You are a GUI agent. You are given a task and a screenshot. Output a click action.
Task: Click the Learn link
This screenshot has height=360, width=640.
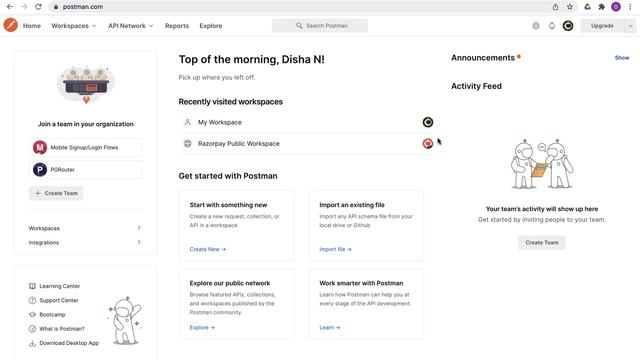click(329, 327)
